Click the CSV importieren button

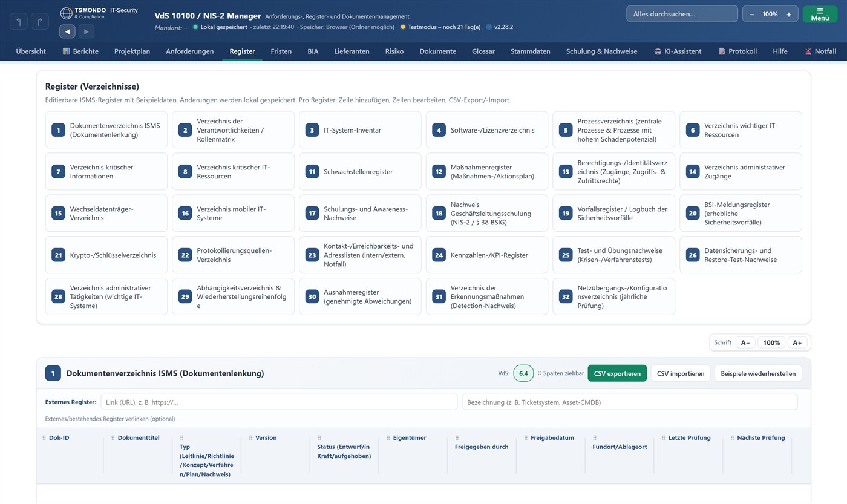[681, 373]
